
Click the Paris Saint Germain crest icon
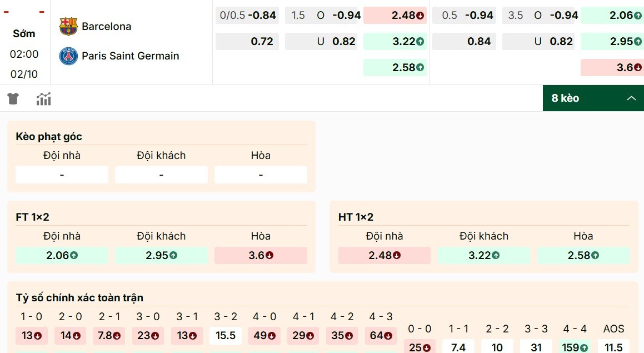[68, 56]
